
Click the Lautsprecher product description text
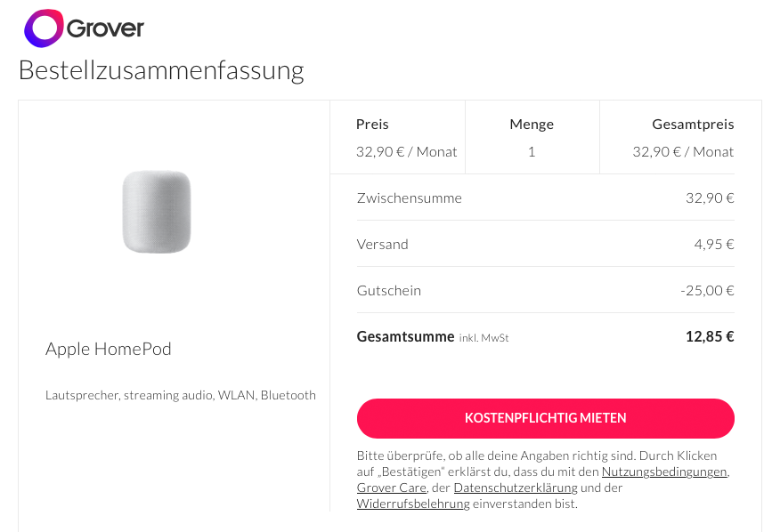[x=181, y=395]
